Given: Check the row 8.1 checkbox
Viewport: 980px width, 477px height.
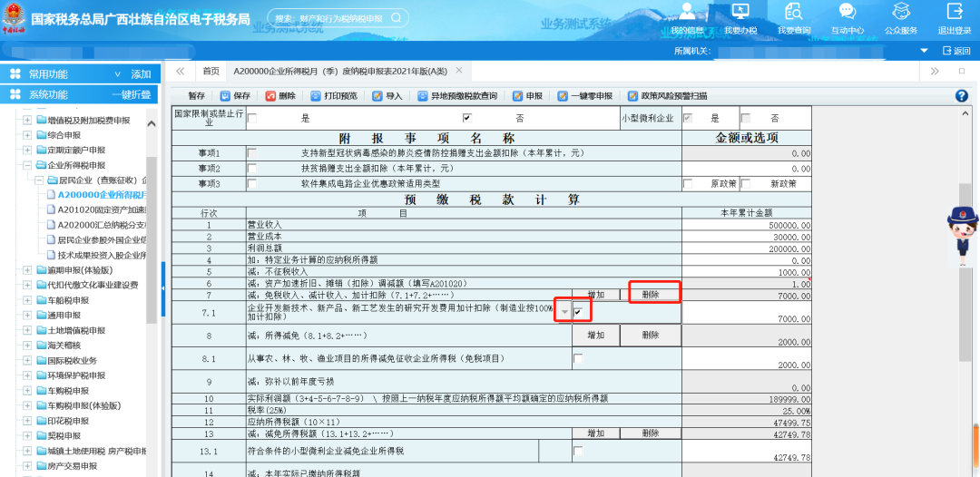Looking at the screenshot, I should [578, 358].
